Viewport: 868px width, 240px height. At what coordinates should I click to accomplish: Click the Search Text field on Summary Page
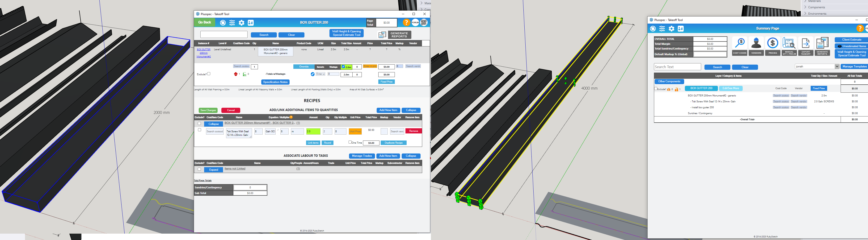677,67
